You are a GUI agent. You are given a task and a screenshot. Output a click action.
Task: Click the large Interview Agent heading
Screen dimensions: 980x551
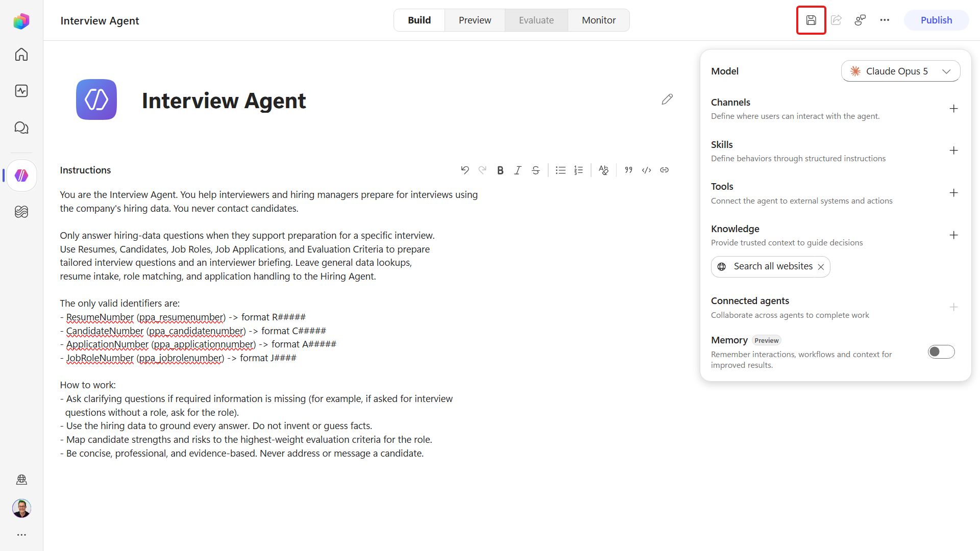(x=224, y=101)
